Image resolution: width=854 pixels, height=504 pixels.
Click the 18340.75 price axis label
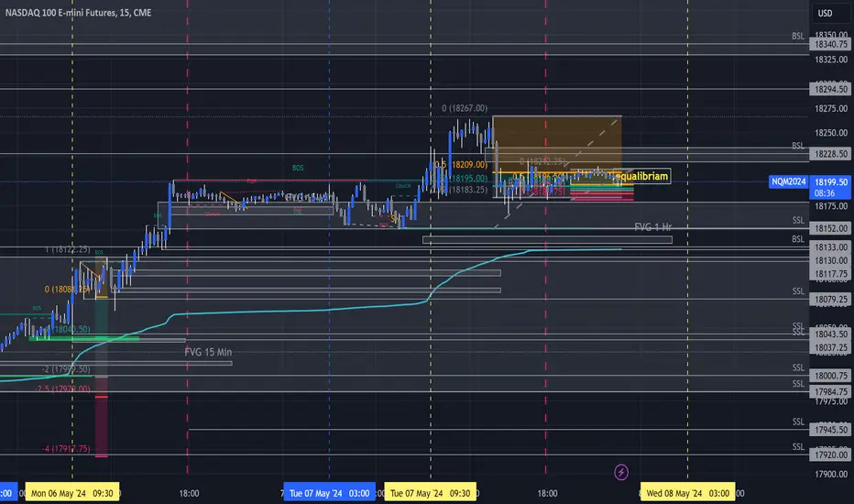click(830, 45)
